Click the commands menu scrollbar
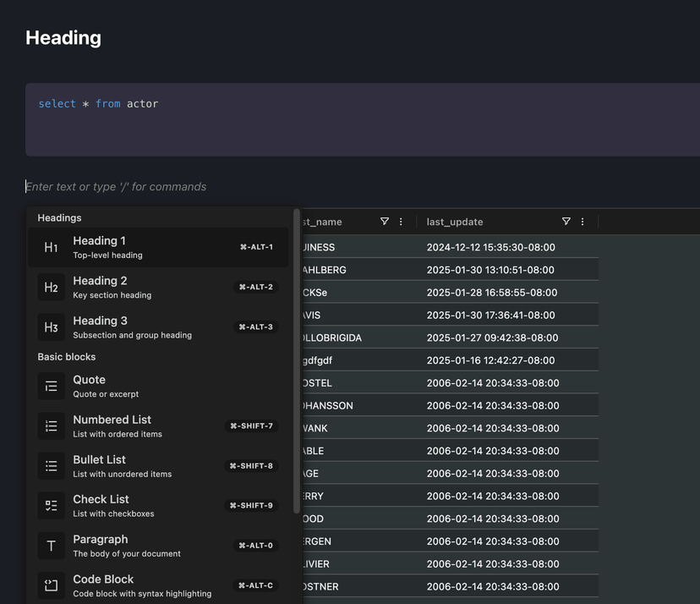The width and height of the screenshot is (700, 604). [x=297, y=361]
